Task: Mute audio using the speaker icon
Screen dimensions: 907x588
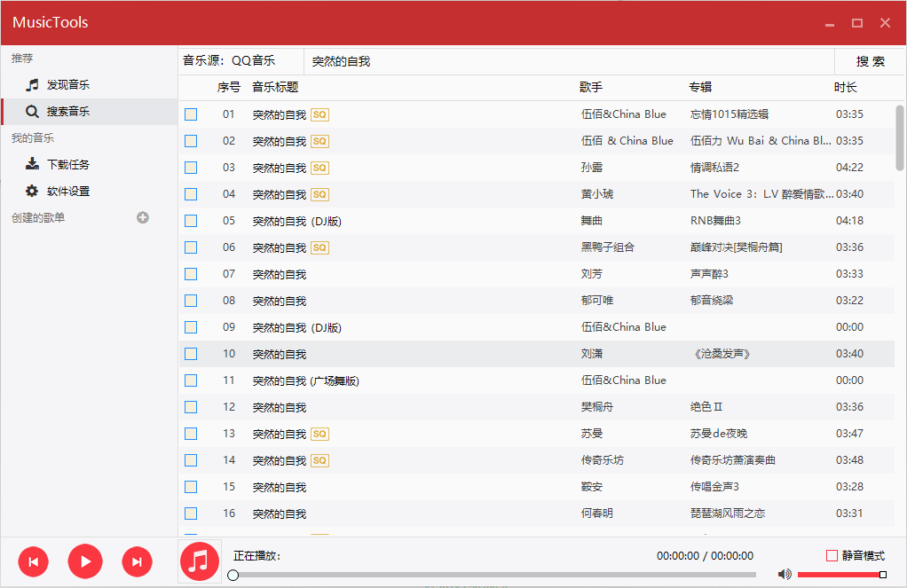Action: [784, 574]
